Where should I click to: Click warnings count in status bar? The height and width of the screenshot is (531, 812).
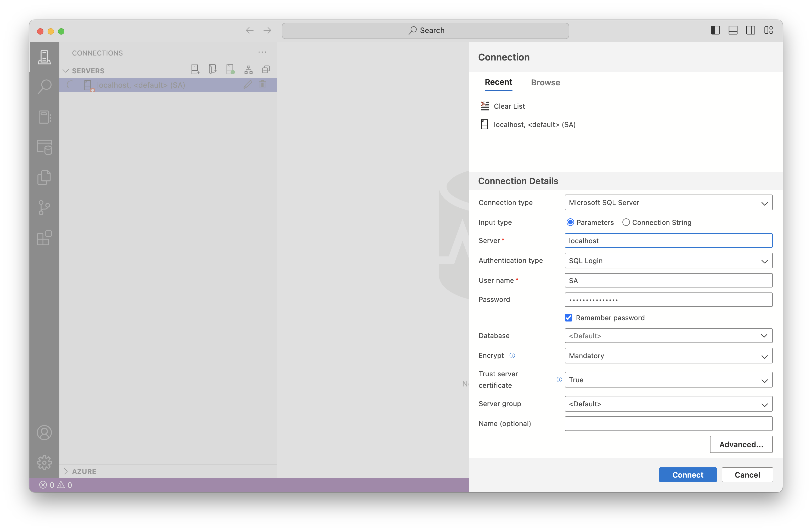tap(64, 485)
